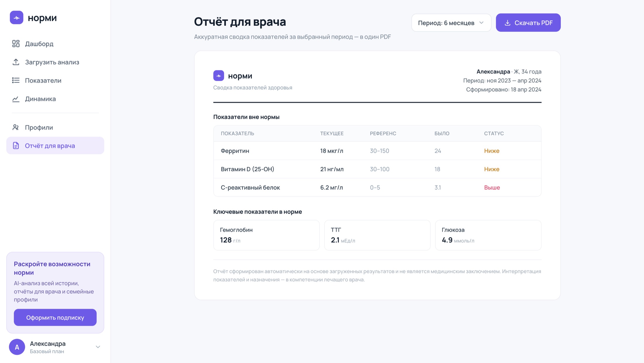Open the Дашборд menu item
Image resolution: width=644 pixels, height=363 pixels.
point(55,44)
